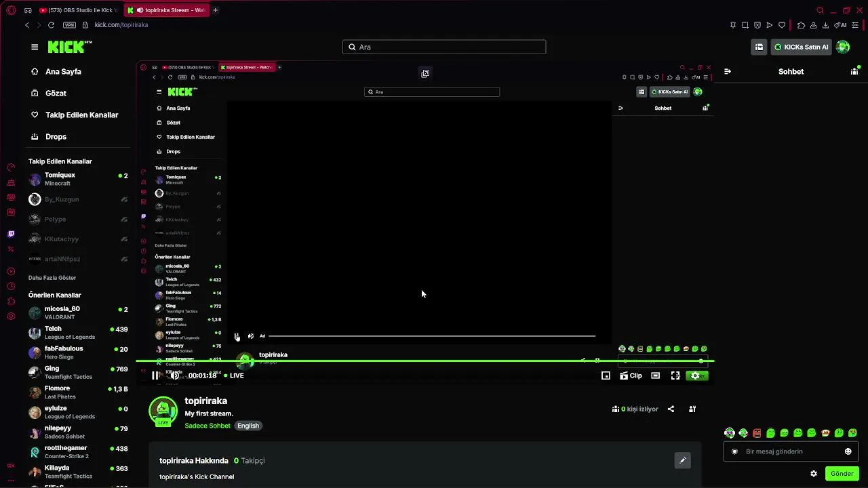This screenshot has height=488, width=868.
Task: Click the browser's search tabs magnifier icon
Action: (x=820, y=10)
